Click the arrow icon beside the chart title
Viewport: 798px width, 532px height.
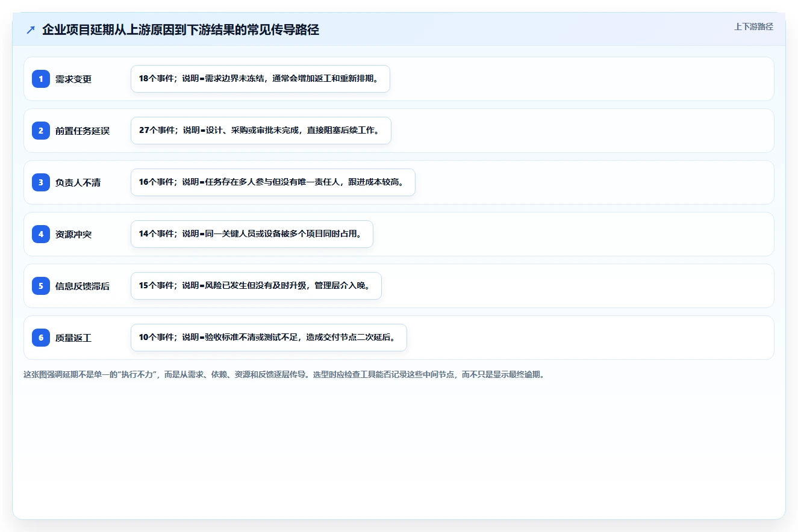[x=31, y=29]
